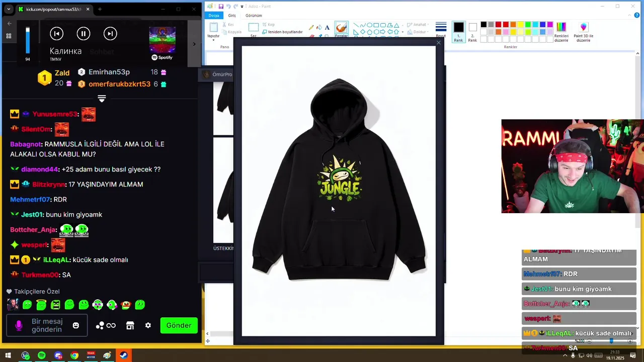
Task: Click username Bottcher_Anja in chat
Action: [x=32, y=230]
